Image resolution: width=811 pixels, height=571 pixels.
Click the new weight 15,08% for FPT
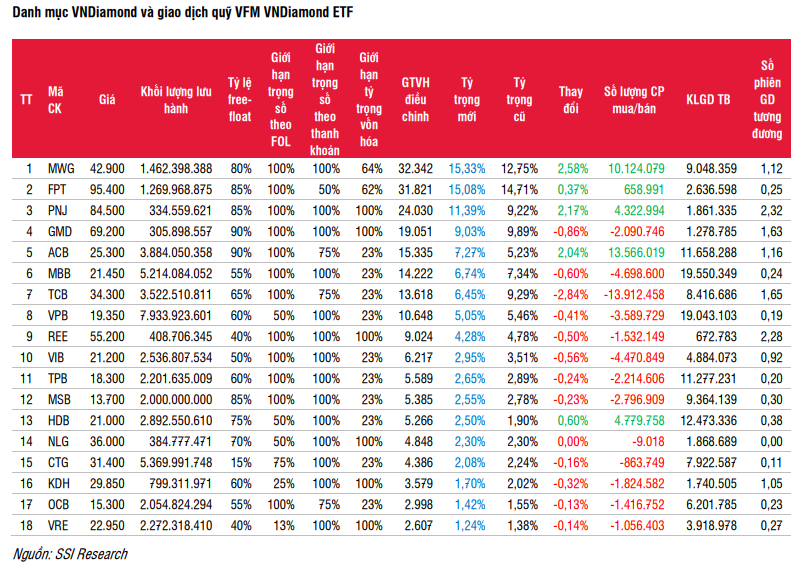coord(467,190)
